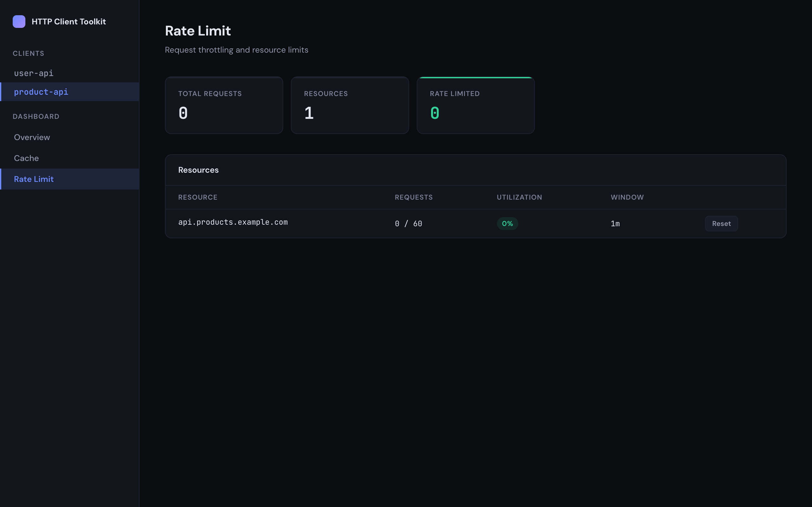
Task: Click the CLIENTS section heading
Action: pos(29,53)
